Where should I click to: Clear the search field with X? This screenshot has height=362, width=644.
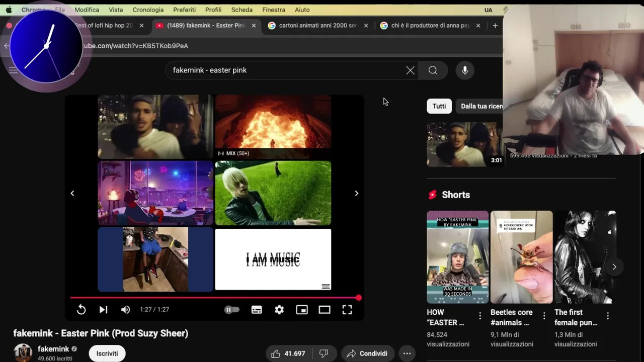[x=410, y=70]
